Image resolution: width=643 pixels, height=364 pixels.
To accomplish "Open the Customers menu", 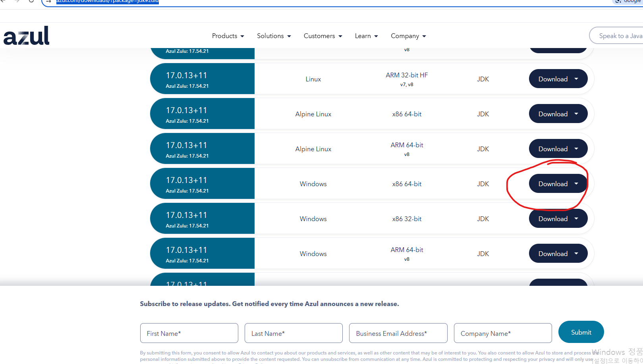I will point(323,36).
